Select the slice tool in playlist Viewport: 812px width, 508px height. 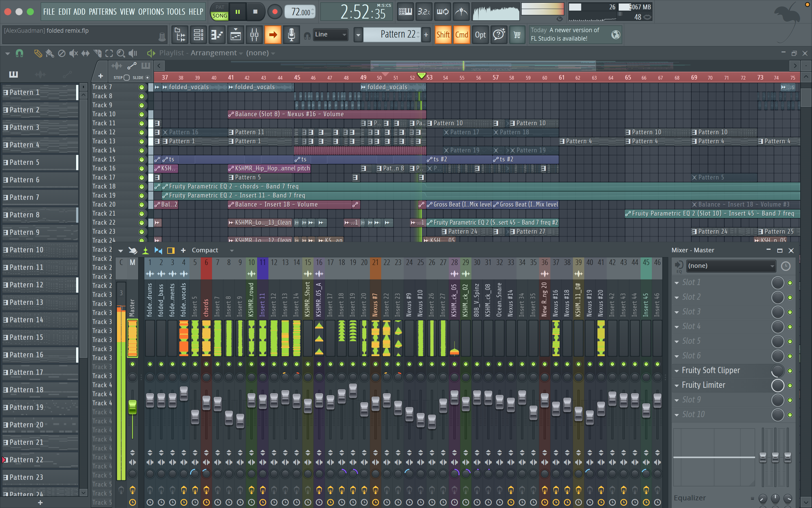[x=97, y=53]
